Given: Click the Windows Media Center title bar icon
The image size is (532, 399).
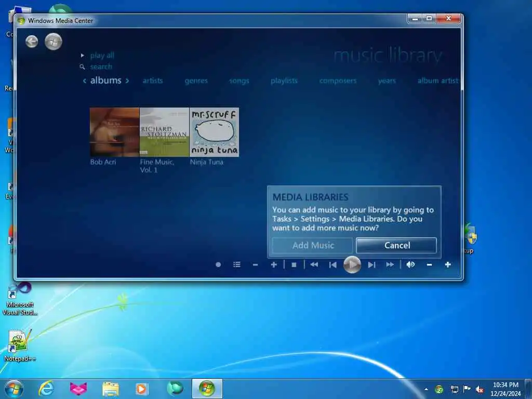Looking at the screenshot, I should point(21,21).
